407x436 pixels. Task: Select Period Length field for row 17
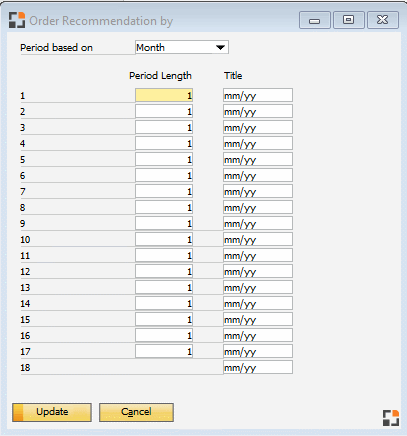(164, 351)
